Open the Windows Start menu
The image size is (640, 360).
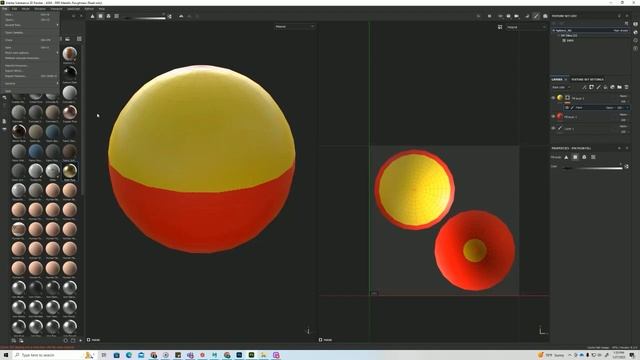tap(6, 355)
